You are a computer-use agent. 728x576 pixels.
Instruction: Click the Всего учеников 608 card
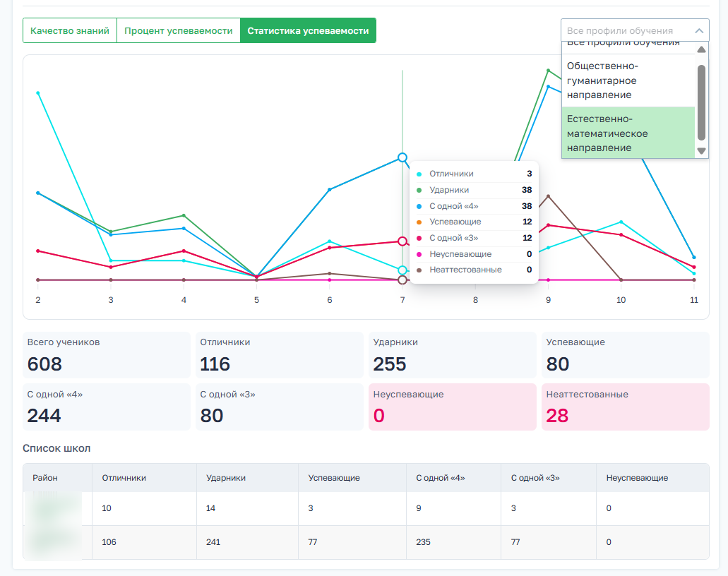107,355
